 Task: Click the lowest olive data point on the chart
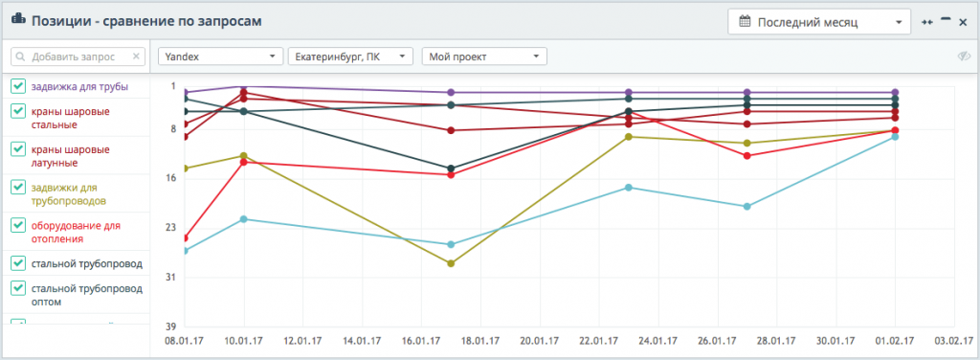coord(451,263)
